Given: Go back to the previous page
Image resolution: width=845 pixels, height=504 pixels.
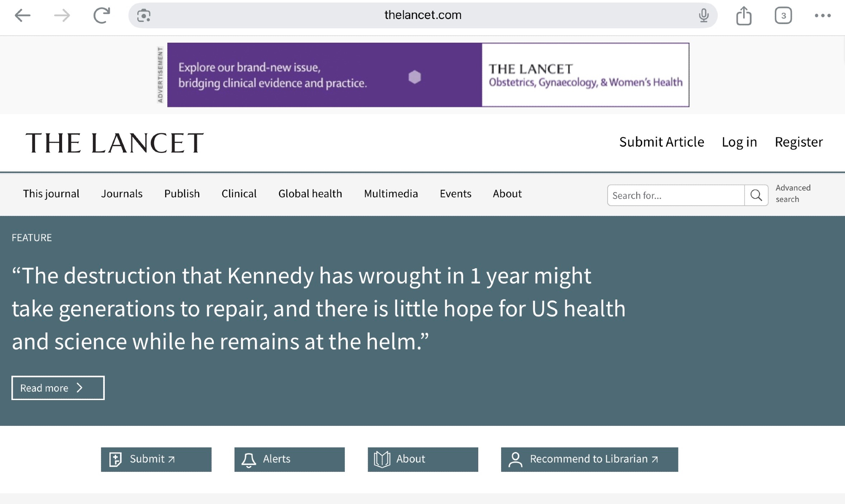Looking at the screenshot, I should [22, 16].
